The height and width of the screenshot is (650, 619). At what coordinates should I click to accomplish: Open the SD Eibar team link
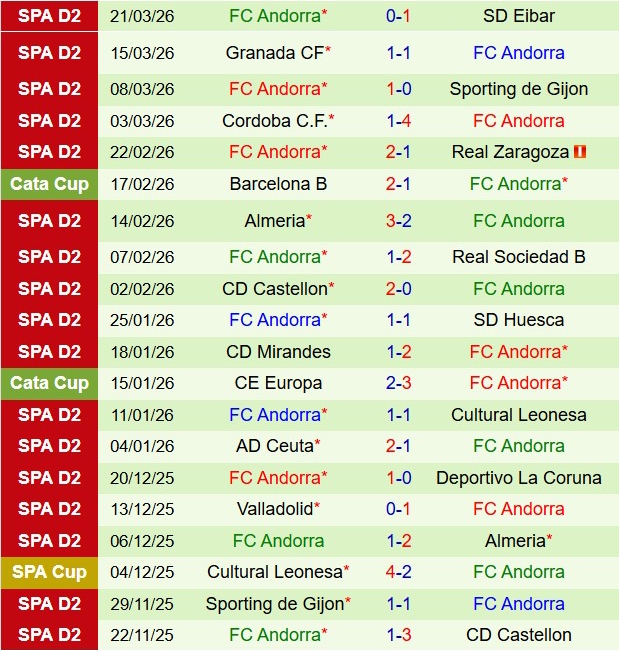tap(518, 16)
